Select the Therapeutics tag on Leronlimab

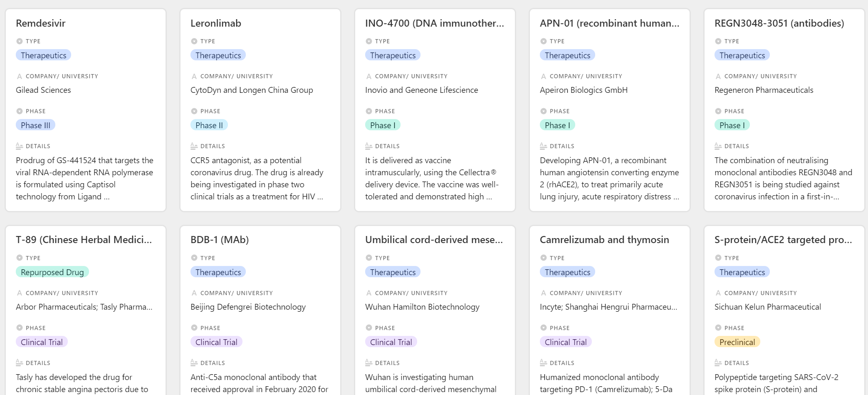pos(218,55)
